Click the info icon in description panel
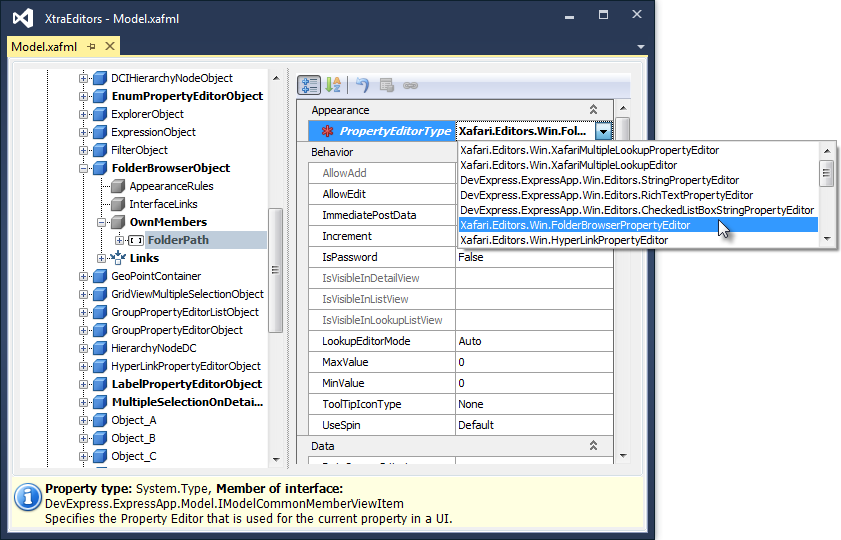The height and width of the screenshot is (540, 841). click(x=27, y=497)
